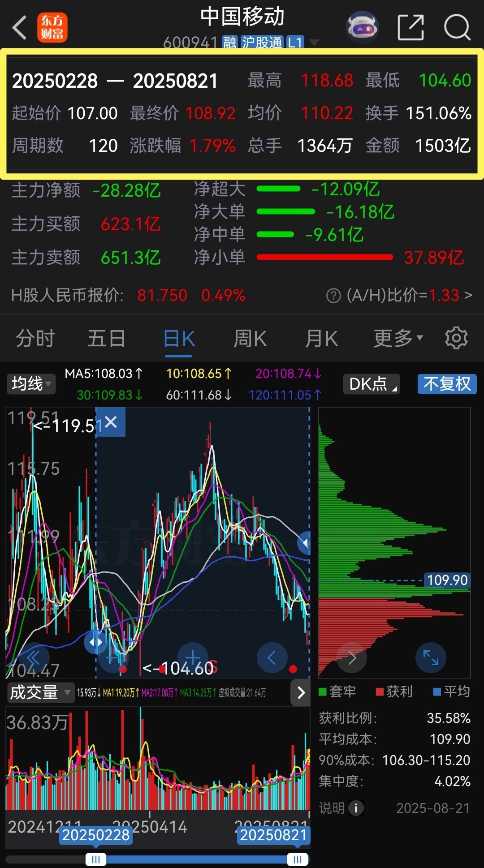Tap the right-edge chart collapse arrow
This screenshot has width=484, height=868.
coord(305,543)
